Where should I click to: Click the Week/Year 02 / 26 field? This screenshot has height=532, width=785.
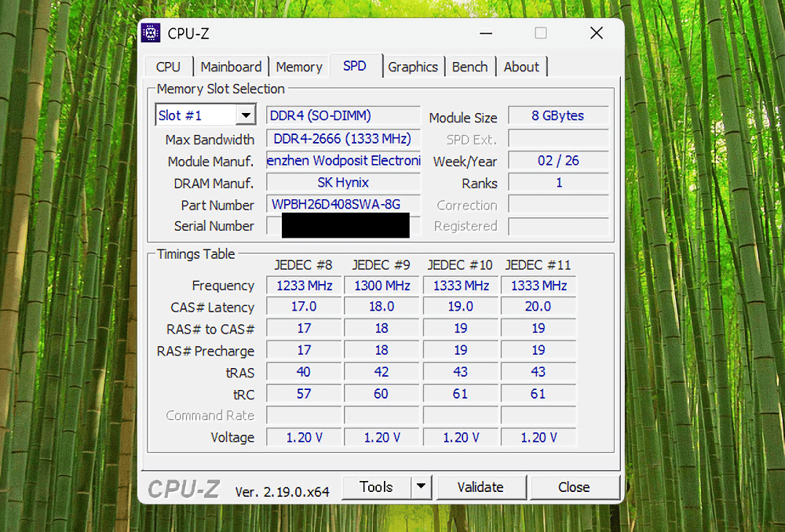pyautogui.click(x=557, y=160)
